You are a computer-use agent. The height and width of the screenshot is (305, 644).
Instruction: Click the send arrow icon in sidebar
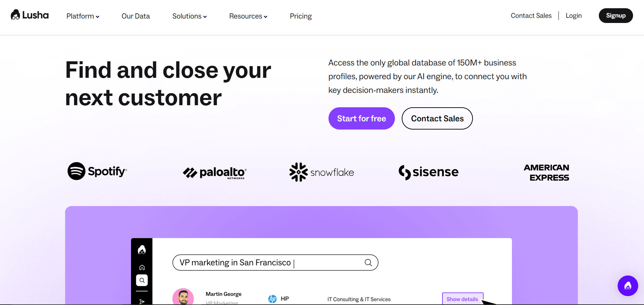tap(142, 302)
